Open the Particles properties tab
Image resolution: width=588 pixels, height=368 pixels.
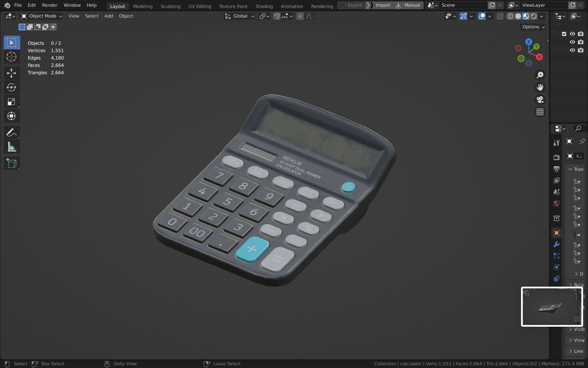[556, 256]
